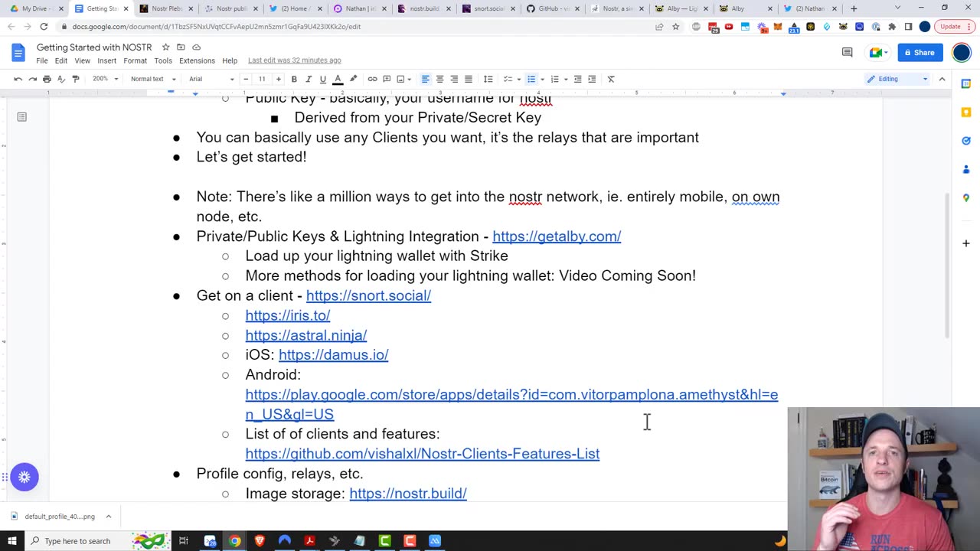Open the astral.ninja link
Screen dimensions: 980x551
coord(306,335)
